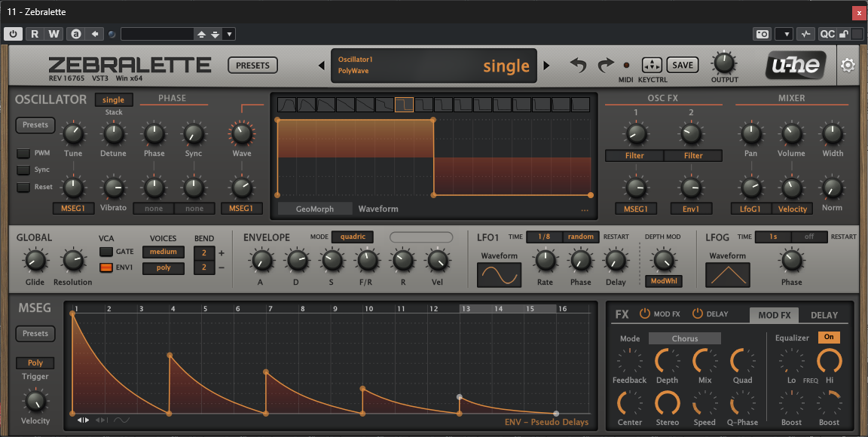Open the 'poly' voice mode dropdown

(164, 268)
